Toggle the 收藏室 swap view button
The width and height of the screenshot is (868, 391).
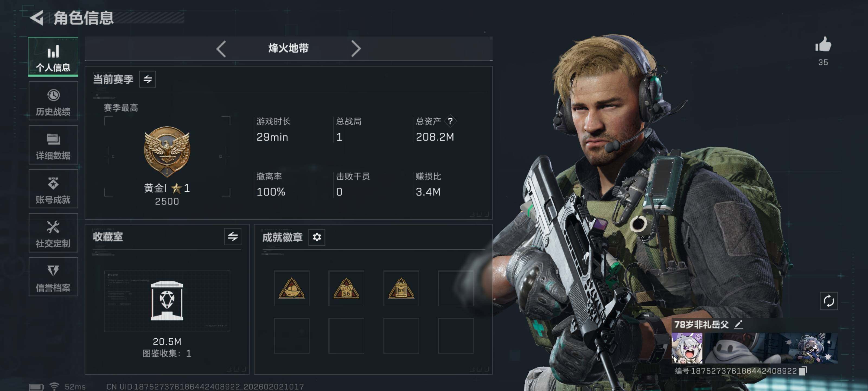click(232, 237)
